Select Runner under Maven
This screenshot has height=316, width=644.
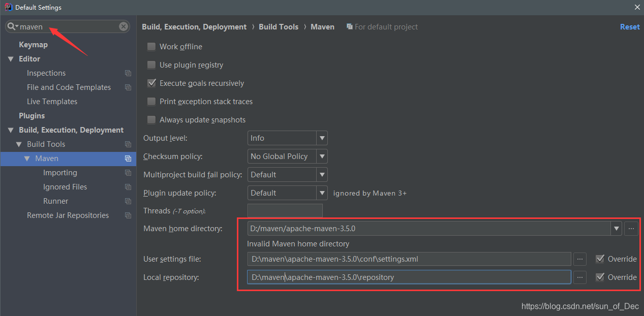tap(55, 201)
